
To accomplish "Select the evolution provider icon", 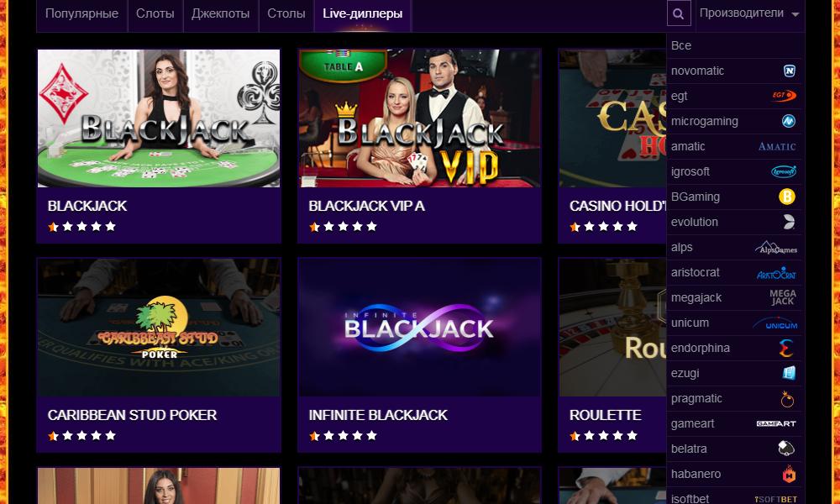I will coord(789,222).
